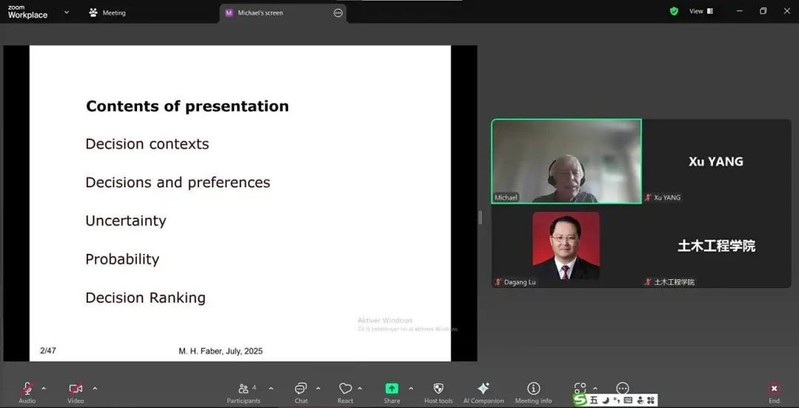Open Host tools shield icon

pos(438,388)
